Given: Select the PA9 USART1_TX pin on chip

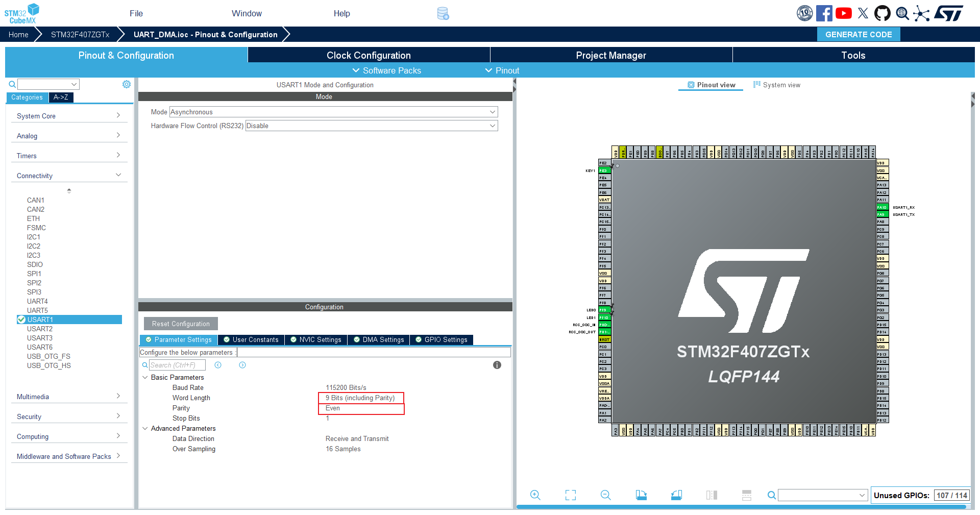Looking at the screenshot, I should tap(882, 215).
